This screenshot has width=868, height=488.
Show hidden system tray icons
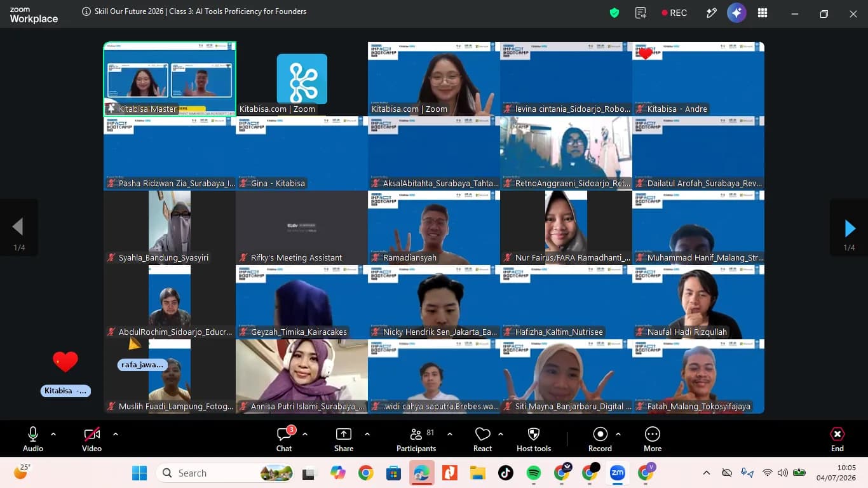click(706, 473)
